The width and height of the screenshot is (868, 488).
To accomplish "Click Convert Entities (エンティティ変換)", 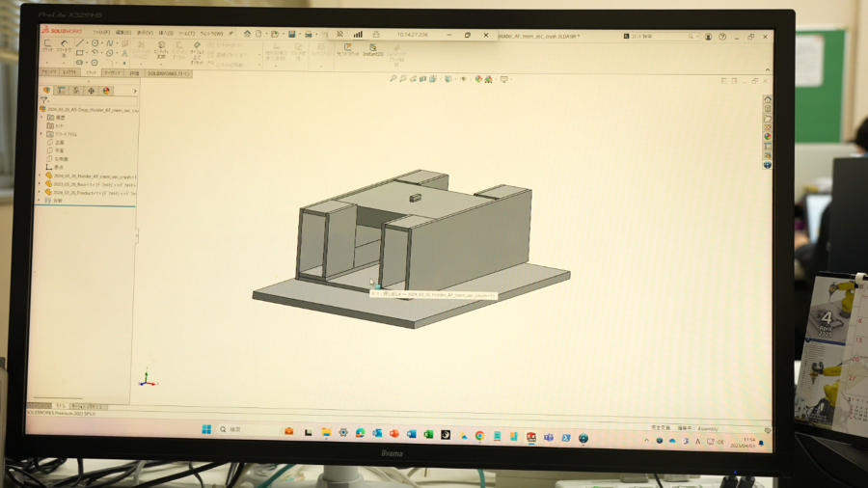I will pyautogui.click(x=161, y=48).
